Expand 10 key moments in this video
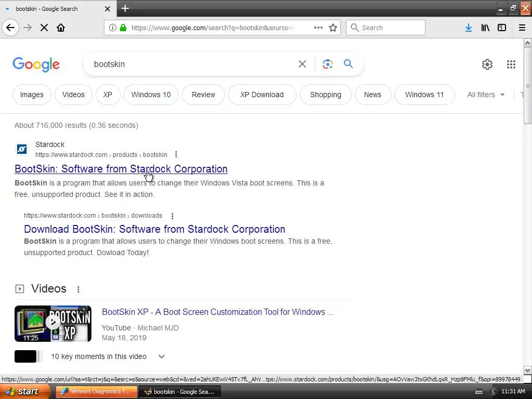The image size is (532, 399). point(162,356)
